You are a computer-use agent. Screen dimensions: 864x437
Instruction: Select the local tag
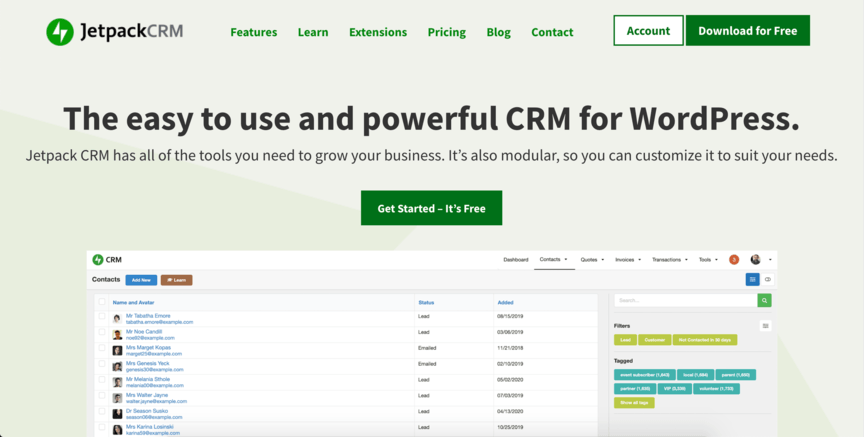click(x=695, y=375)
